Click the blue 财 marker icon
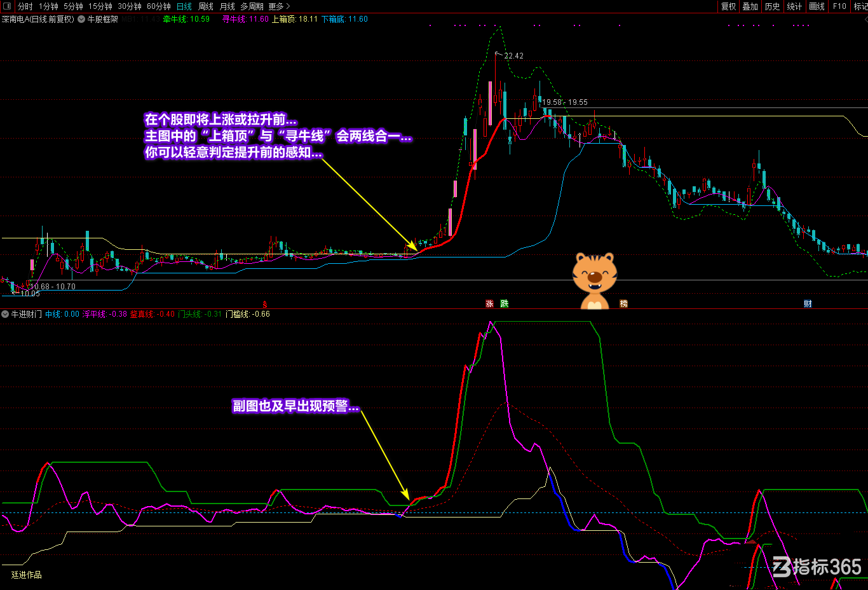The width and height of the screenshot is (868, 590). (808, 304)
